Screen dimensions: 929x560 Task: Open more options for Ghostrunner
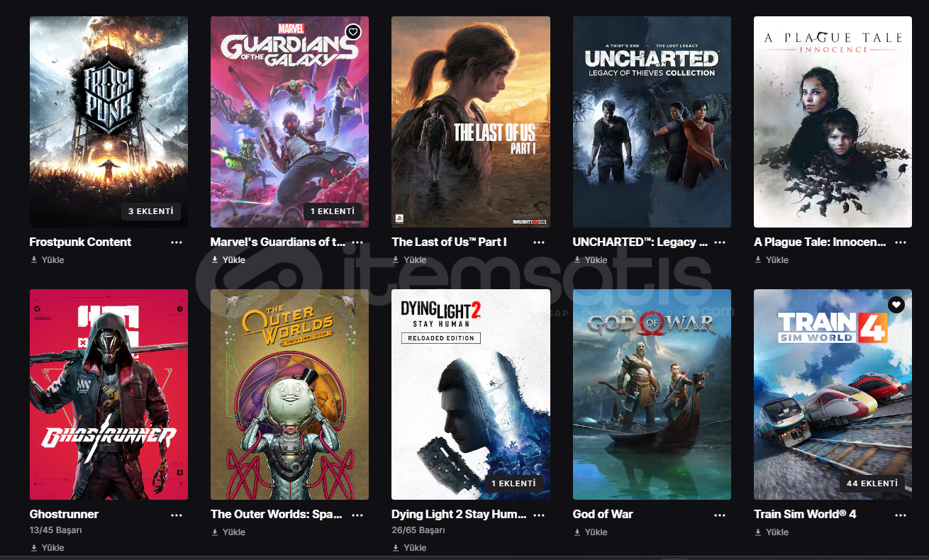tap(177, 515)
